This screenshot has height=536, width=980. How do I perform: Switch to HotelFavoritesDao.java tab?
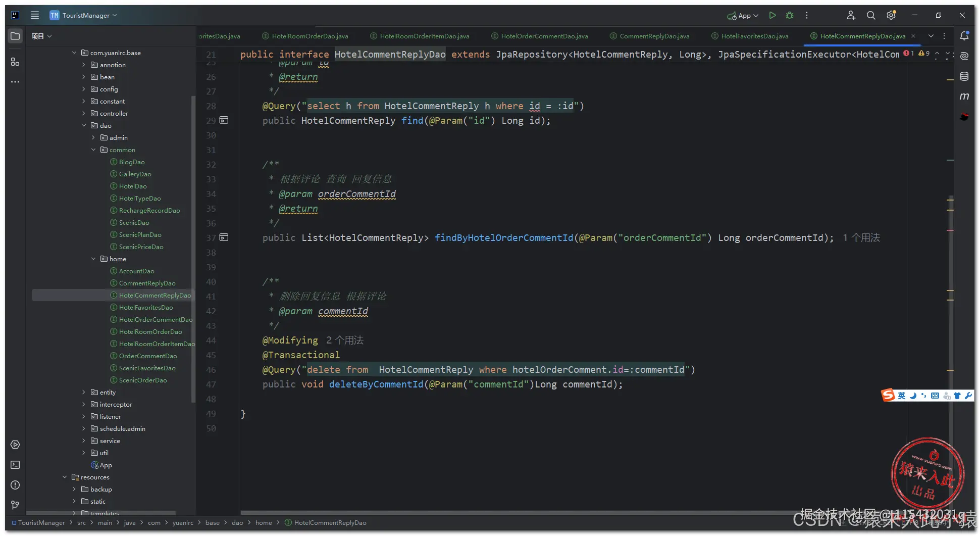click(750, 36)
